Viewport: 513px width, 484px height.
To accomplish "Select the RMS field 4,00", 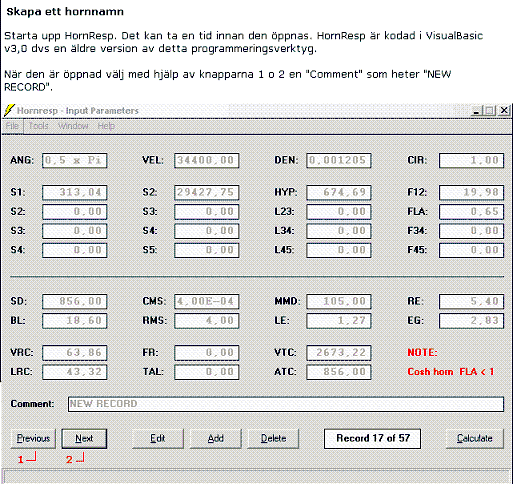I will (x=207, y=321).
